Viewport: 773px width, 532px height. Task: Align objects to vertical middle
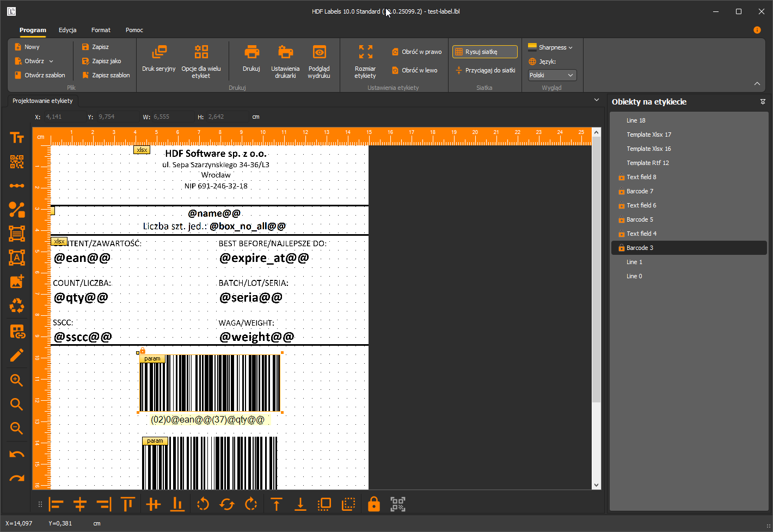[x=154, y=504]
